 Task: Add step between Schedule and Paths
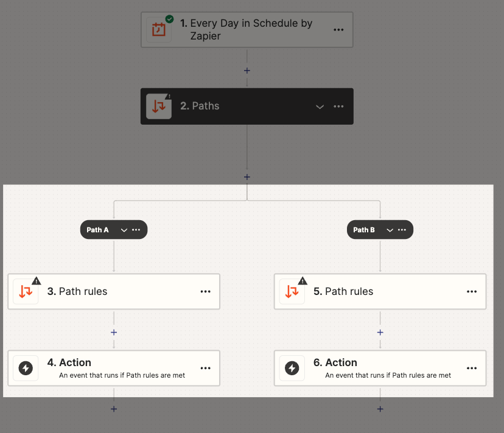click(x=247, y=71)
